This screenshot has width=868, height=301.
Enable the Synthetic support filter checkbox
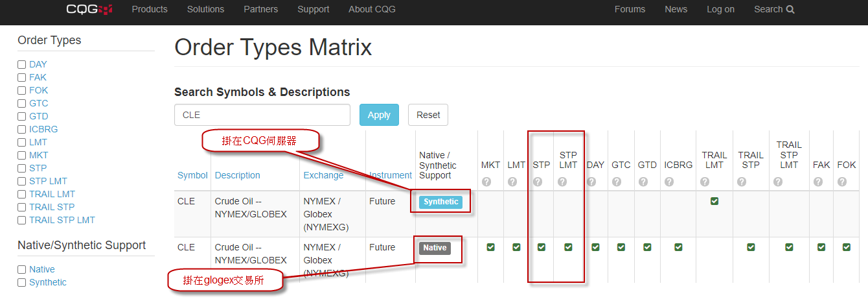point(21,283)
